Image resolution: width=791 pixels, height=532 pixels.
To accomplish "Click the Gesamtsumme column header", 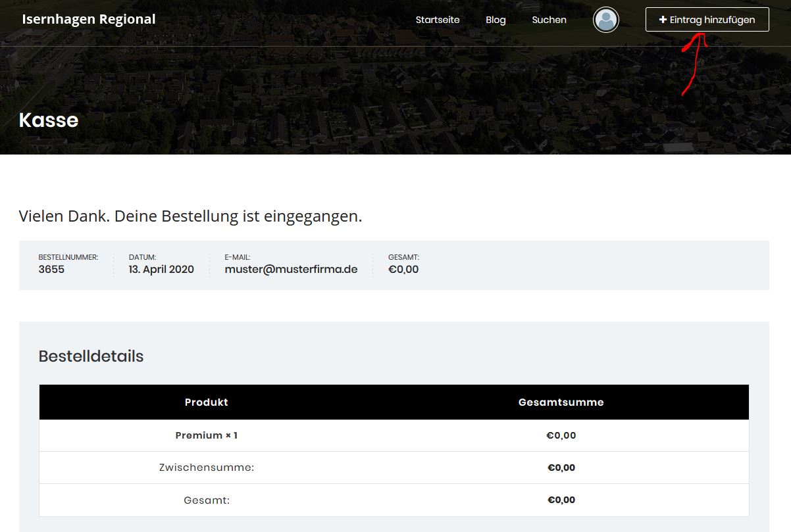I will click(561, 402).
